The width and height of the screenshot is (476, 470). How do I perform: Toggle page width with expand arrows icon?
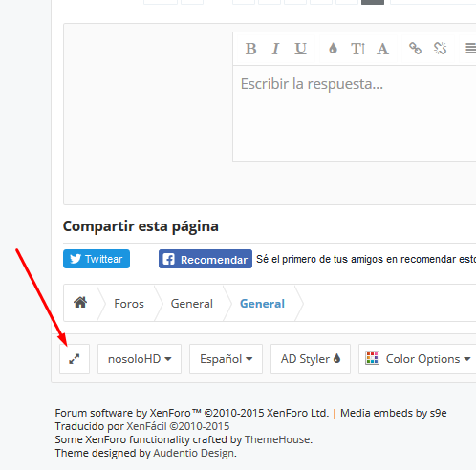tap(75, 359)
